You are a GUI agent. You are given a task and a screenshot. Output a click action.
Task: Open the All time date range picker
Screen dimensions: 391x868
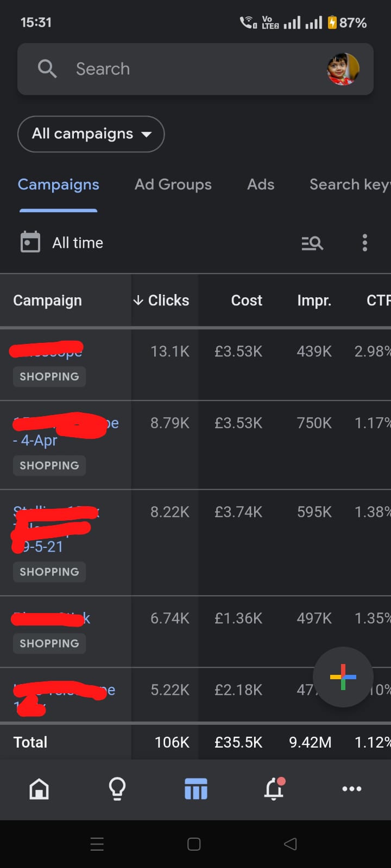point(78,242)
